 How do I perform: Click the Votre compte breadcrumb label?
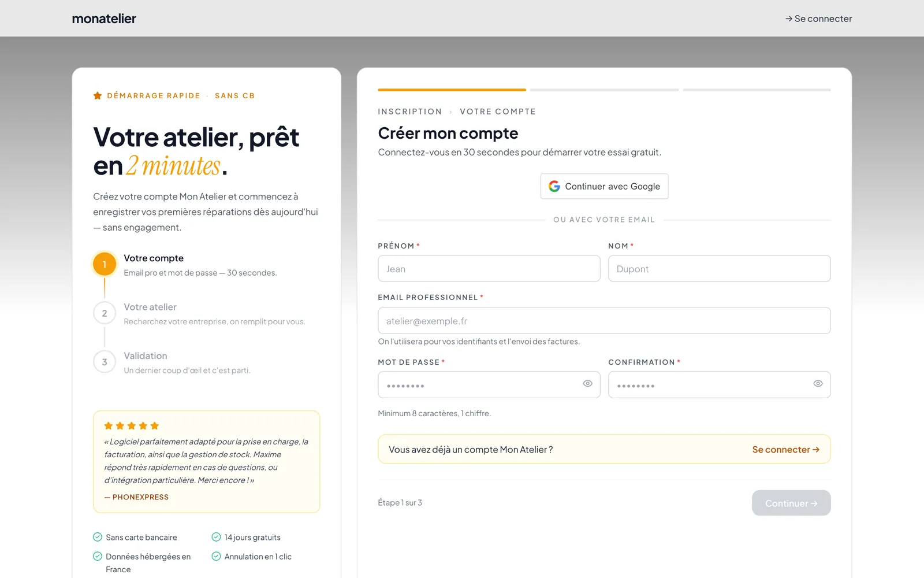[x=498, y=112]
